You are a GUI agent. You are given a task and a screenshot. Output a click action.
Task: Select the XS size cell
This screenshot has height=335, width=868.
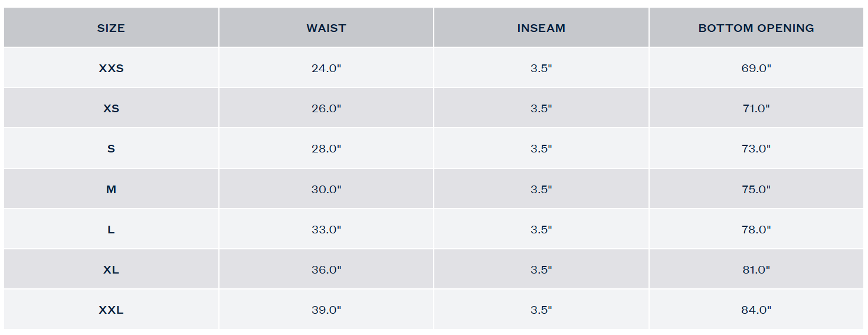[111, 108]
